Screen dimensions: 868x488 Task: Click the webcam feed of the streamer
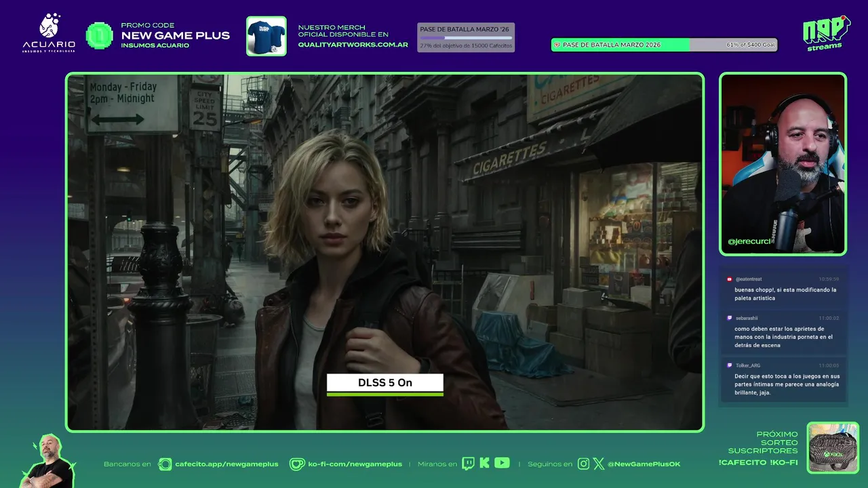pos(783,164)
